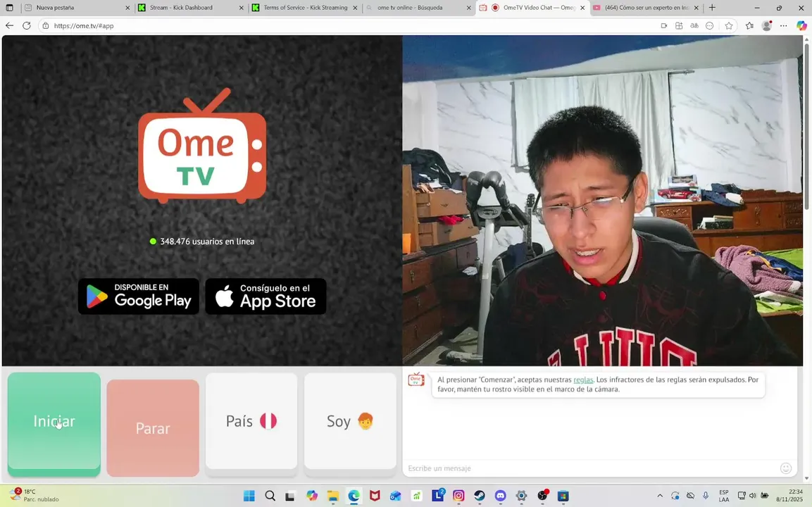
Task: Click the red Parar button
Action: 153,427
